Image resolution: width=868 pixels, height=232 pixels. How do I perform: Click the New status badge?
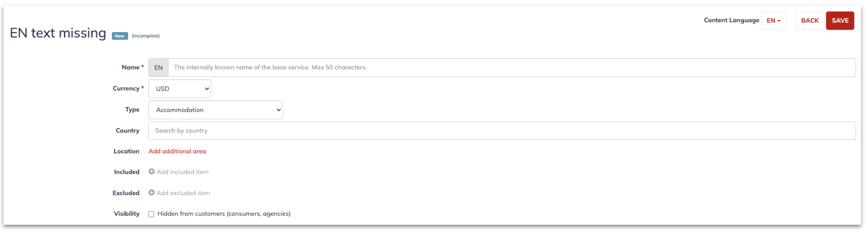coord(120,36)
